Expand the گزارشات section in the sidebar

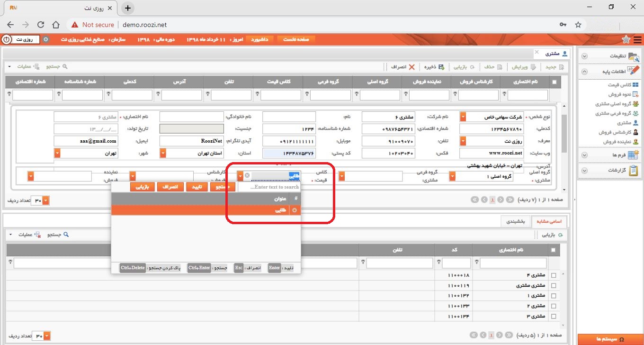[x=584, y=170]
